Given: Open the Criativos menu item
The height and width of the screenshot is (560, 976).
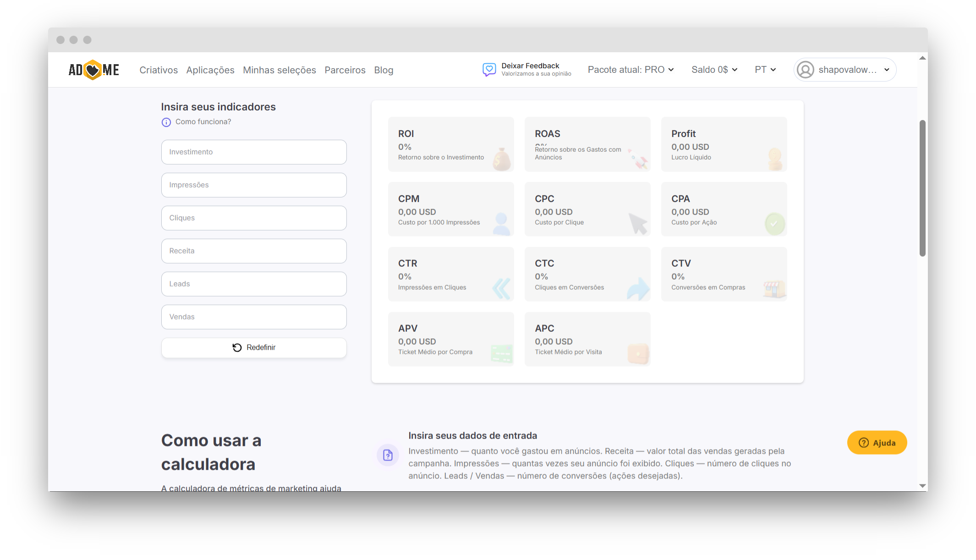Looking at the screenshot, I should tap(159, 70).
